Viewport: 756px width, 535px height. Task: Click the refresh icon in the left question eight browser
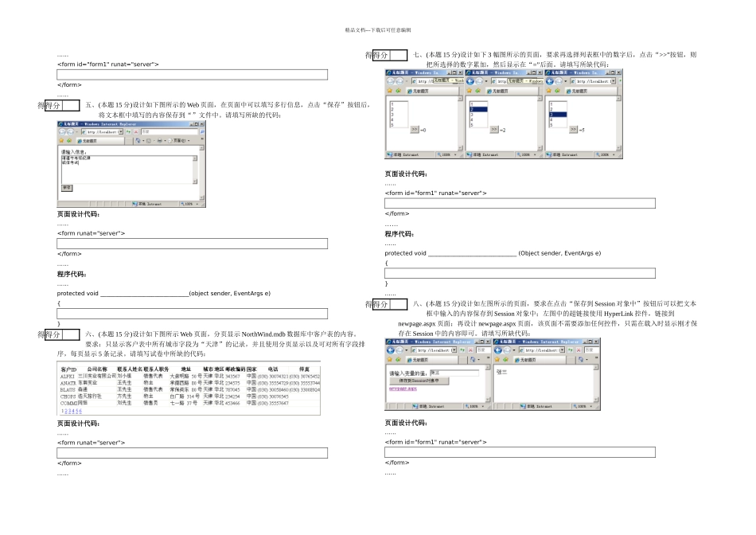coord(462,350)
